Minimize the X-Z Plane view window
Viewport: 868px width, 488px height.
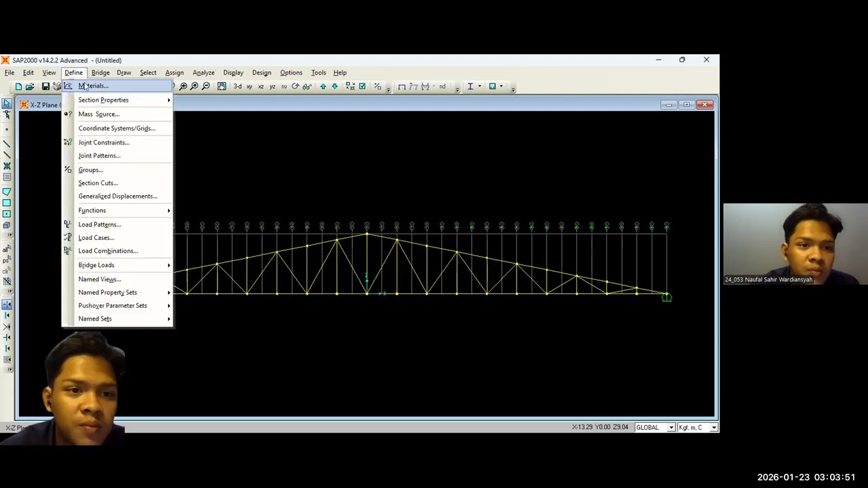(669, 105)
